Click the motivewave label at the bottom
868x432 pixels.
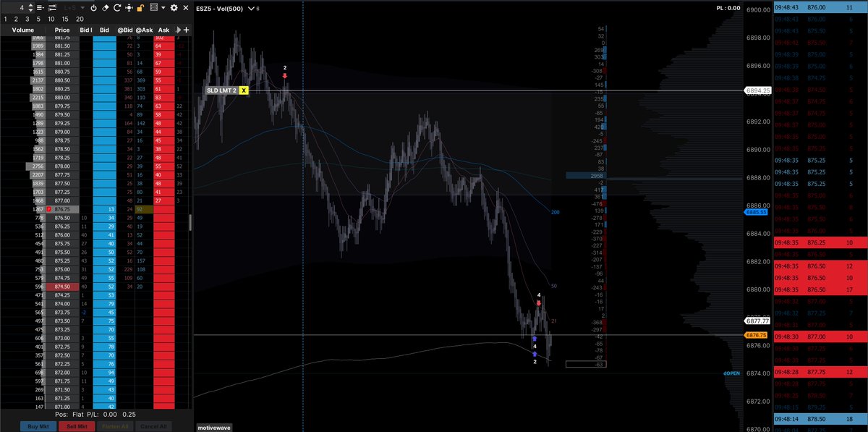tap(215, 427)
